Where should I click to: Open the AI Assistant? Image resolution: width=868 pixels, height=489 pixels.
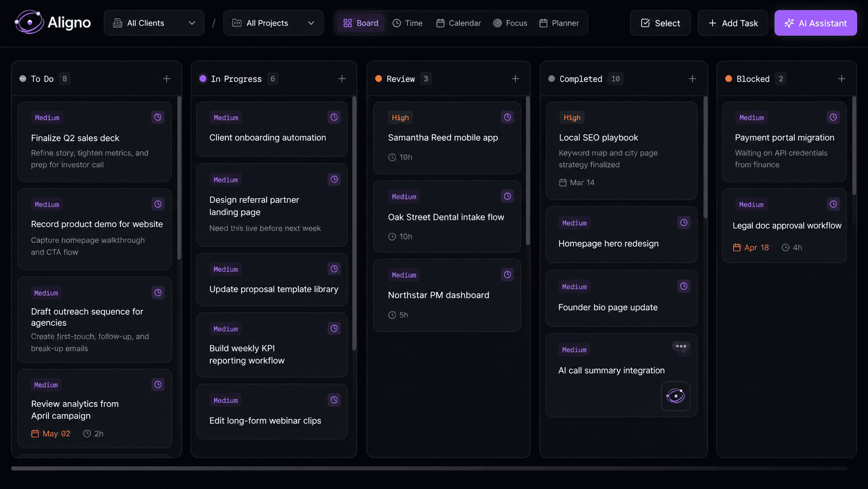pyautogui.click(x=816, y=23)
